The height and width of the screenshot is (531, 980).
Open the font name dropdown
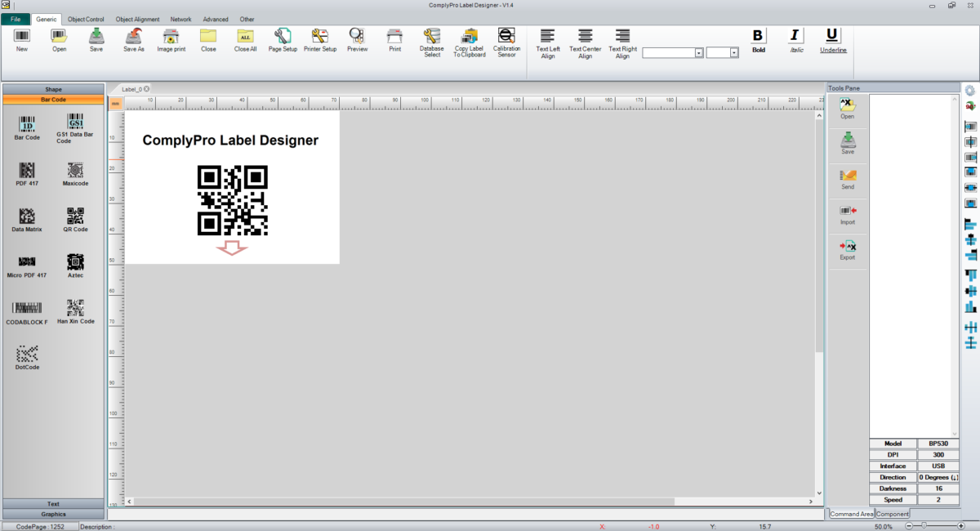tap(699, 52)
